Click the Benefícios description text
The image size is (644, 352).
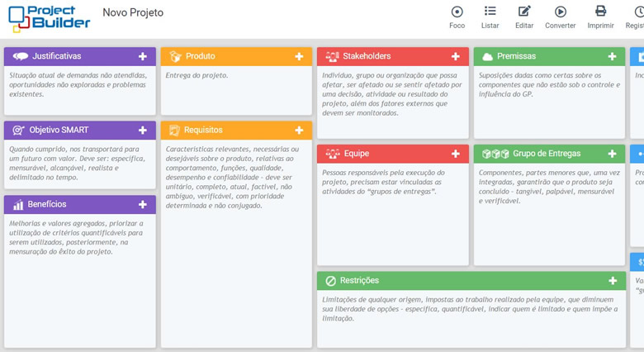point(76,237)
